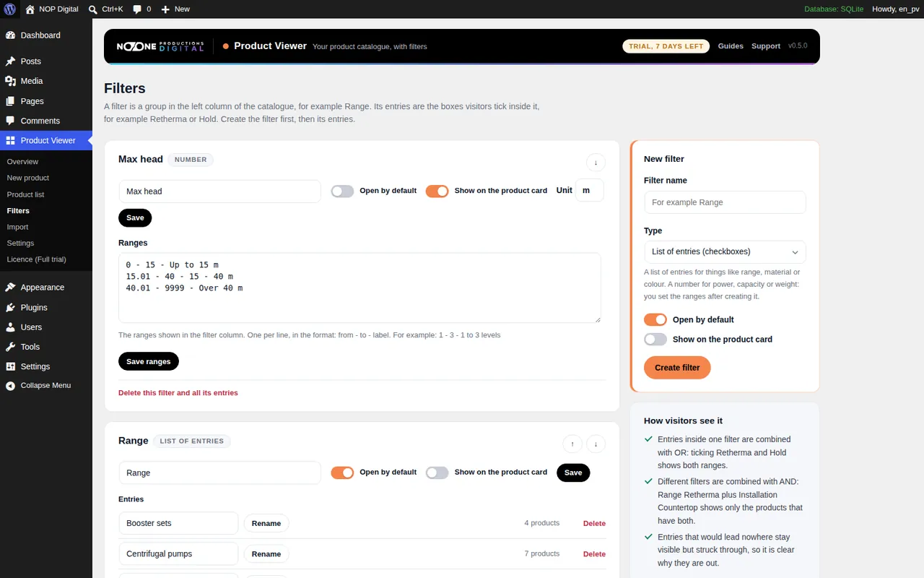Open the comments bubble in admin bar
Image resolution: width=924 pixels, height=578 pixels.
137,9
